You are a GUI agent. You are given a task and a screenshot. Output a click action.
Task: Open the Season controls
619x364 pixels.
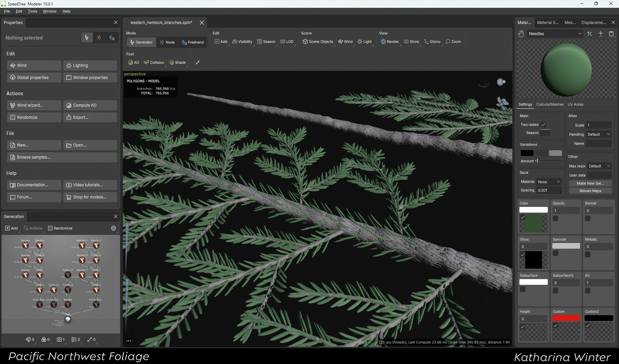point(266,42)
